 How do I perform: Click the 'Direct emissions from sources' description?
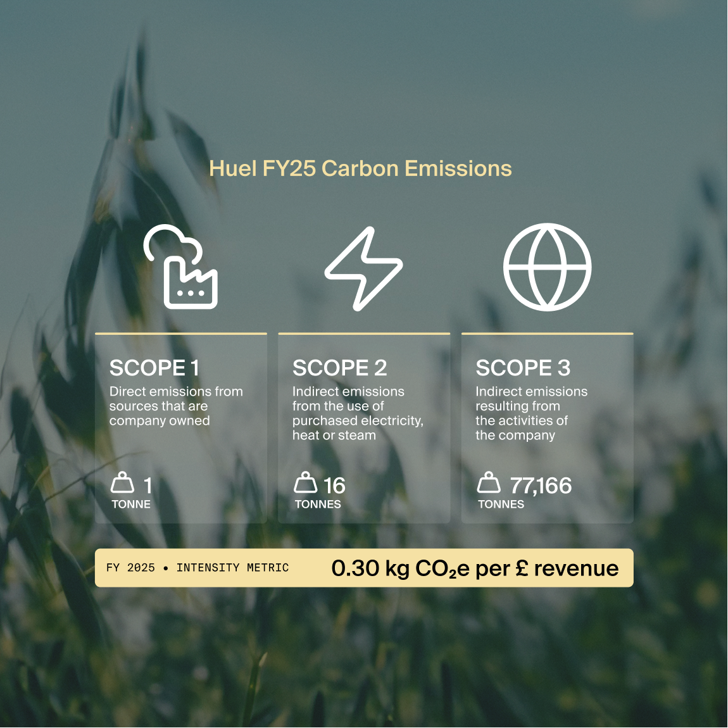(x=176, y=406)
